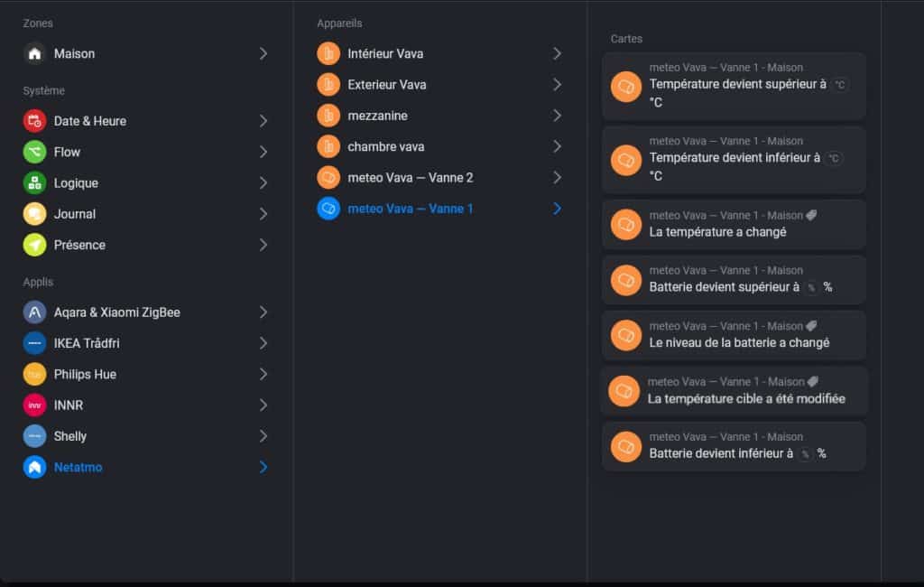This screenshot has width=924, height=587.
Task: Open the Flow system entry
Action: click(x=146, y=153)
